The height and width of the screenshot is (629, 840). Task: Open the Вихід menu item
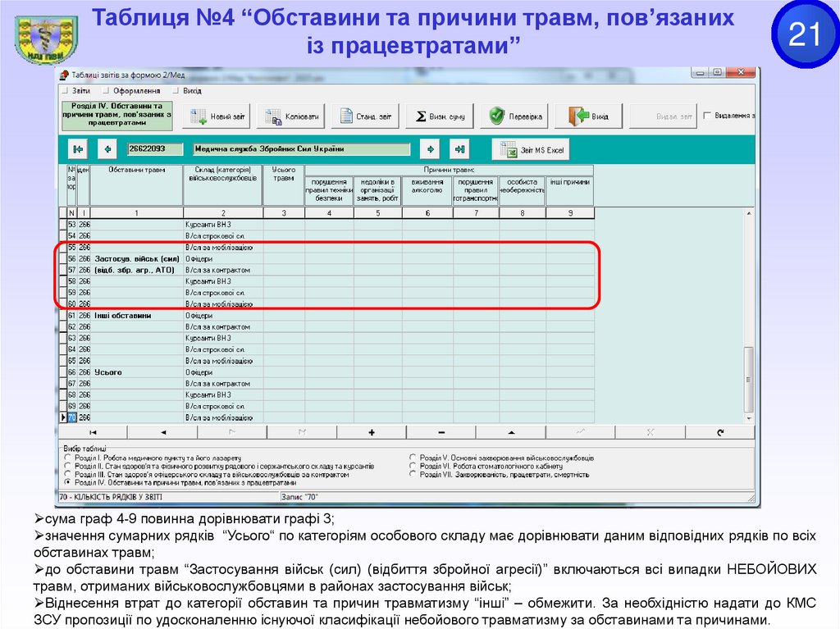coord(192,91)
